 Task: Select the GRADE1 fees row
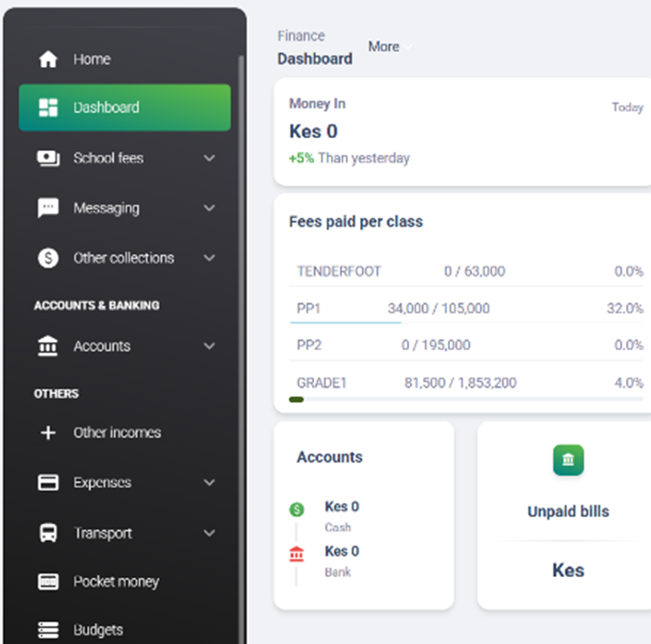[x=469, y=383]
